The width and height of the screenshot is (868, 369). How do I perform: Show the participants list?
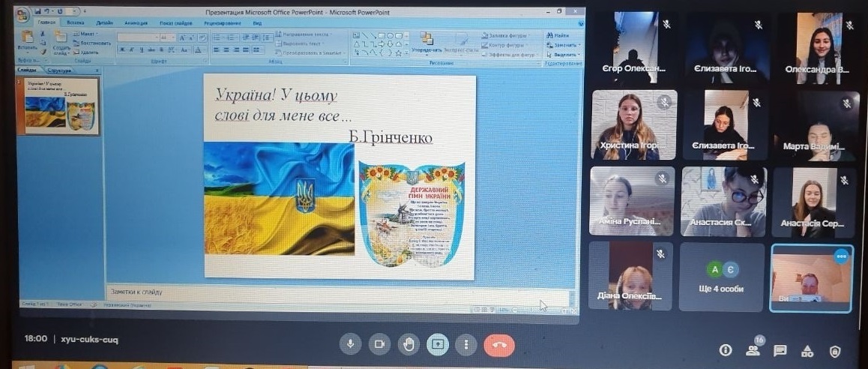(753, 349)
